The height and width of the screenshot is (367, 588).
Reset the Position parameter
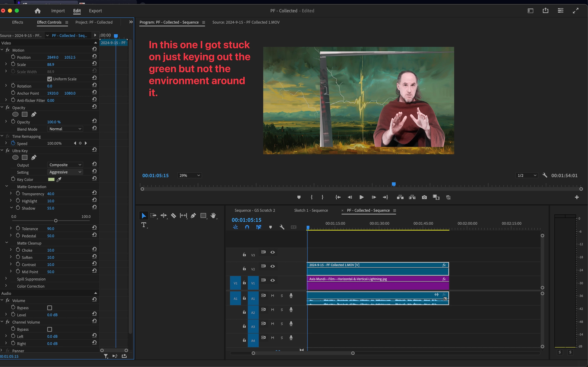(94, 56)
